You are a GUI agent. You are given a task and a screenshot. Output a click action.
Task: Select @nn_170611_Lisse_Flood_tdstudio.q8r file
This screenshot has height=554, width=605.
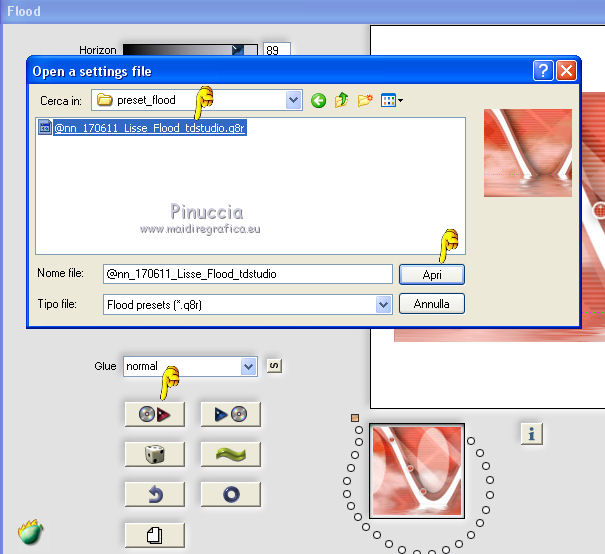[x=149, y=128]
